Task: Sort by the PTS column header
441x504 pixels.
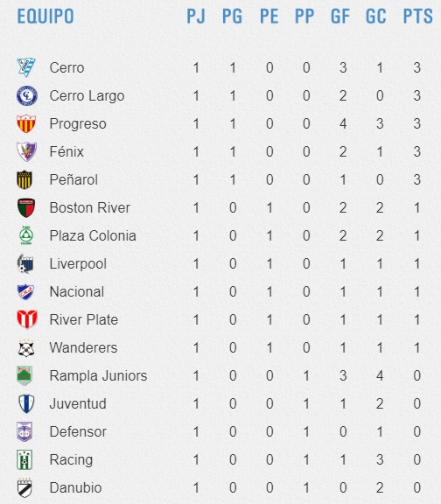Action: click(x=418, y=16)
